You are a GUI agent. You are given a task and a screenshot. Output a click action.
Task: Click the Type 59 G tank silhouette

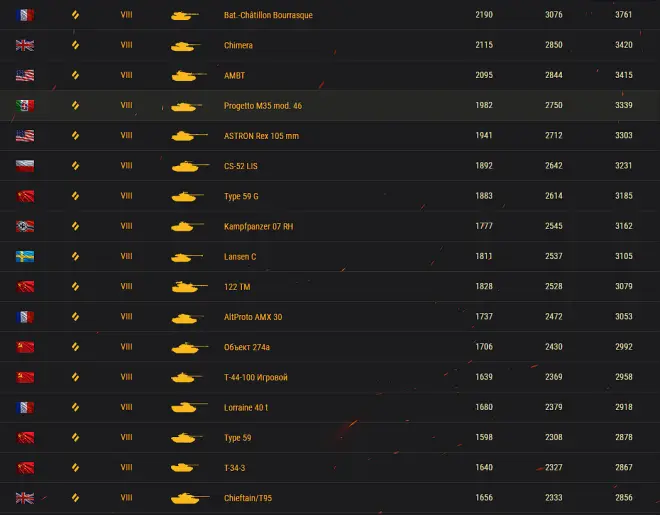coord(185,196)
